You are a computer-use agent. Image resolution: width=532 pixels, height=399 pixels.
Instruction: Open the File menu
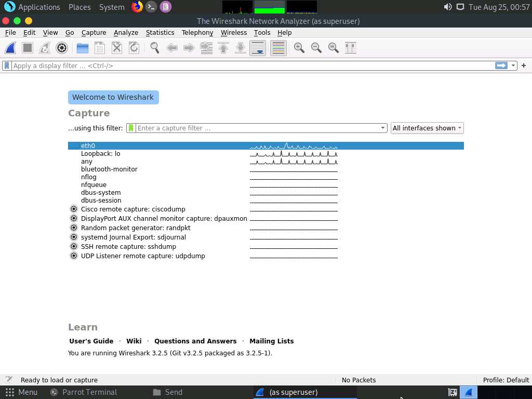point(10,33)
